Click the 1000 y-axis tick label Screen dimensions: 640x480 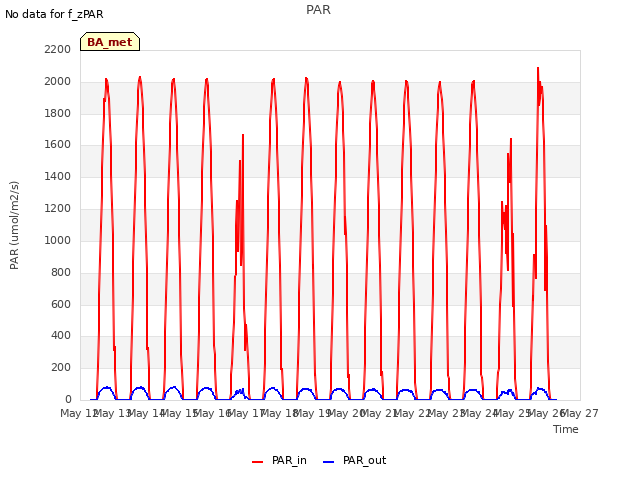click(58, 240)
